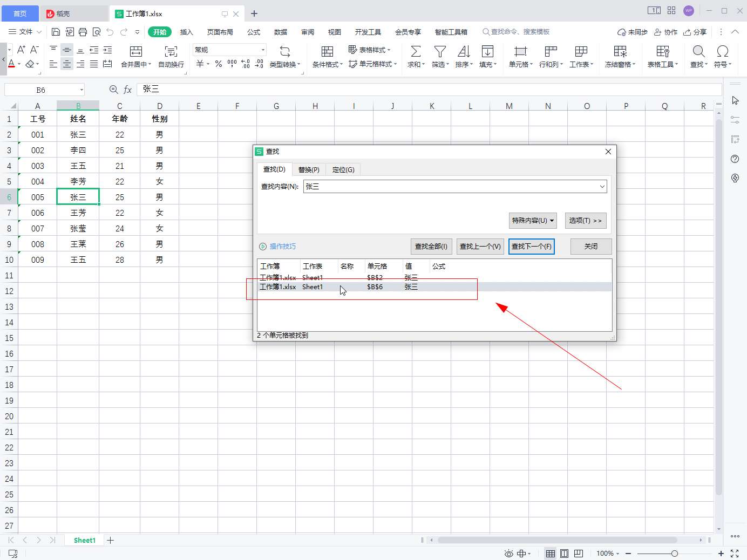Click the Sort (排序) icon

pyautogui.click(x=464, y=51)
